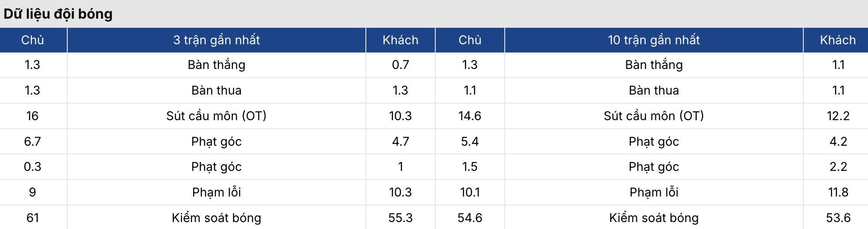This screenshot has width=868, height=229.
Task: Click the shots value 14.6
Action: tap(470, 116)
